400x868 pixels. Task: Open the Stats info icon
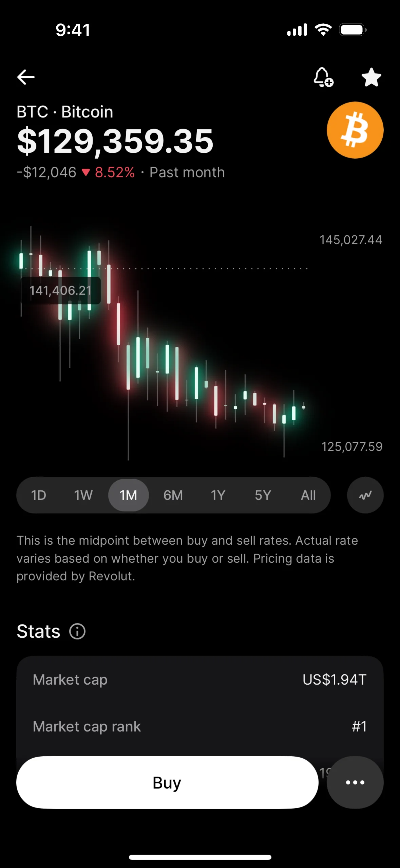click(x=77, y=632)
